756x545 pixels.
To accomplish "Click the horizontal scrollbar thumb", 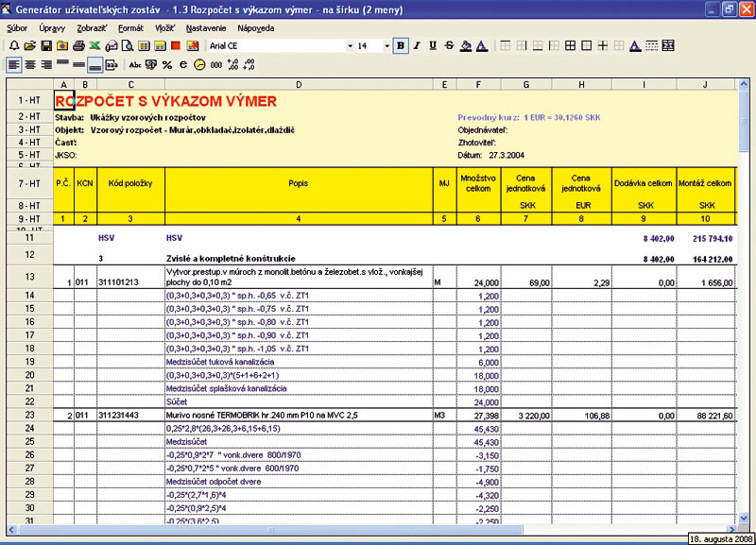I will [270, 530].
